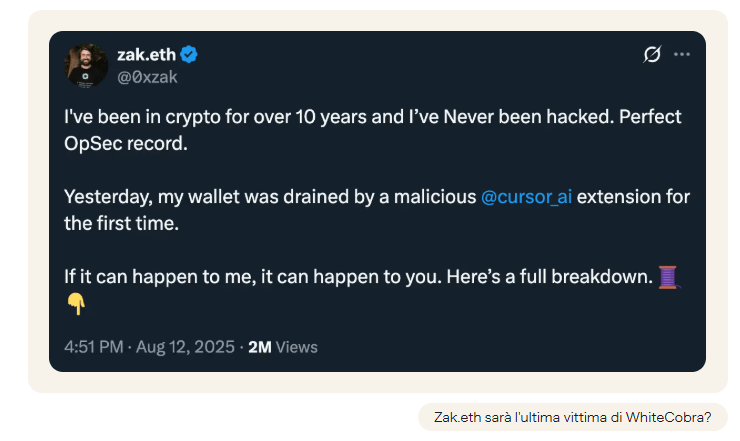Open the 2M Views count
Image resolution: width=740 pixels, height=441 pixels.
tap(283, 347)
